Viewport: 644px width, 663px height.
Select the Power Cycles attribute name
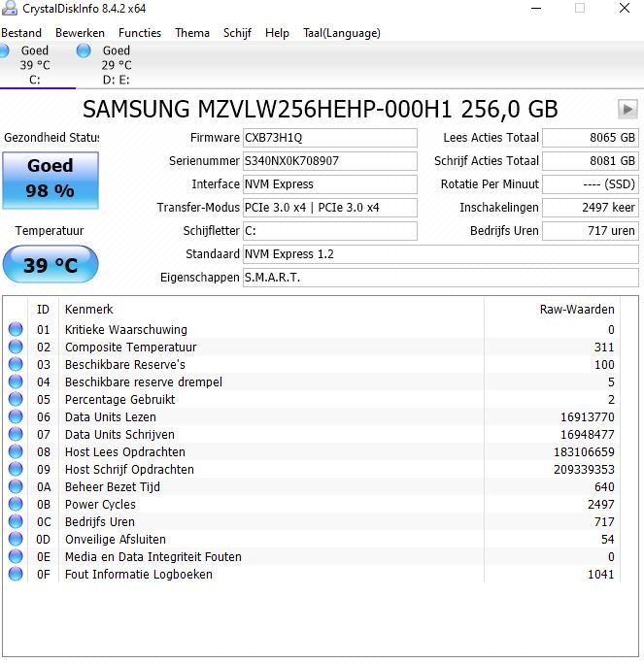pyautogui.click(x=100, y=504)
